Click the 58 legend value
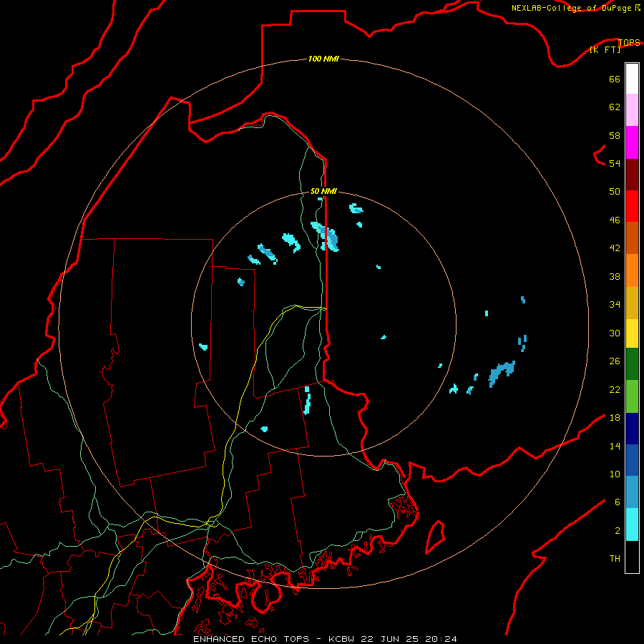This screenshot has width=644, height=644. coord(615,135)
